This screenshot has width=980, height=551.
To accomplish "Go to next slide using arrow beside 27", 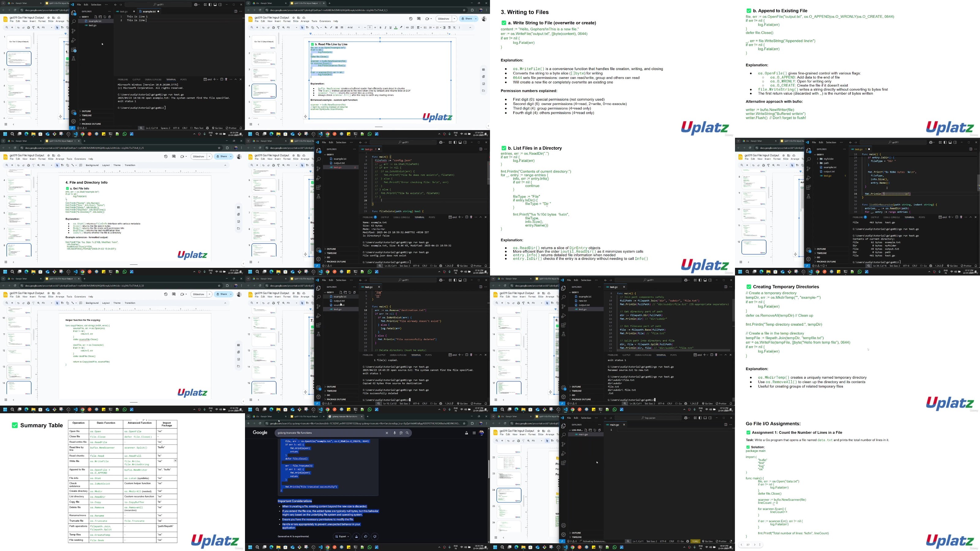I will (755, 545).
